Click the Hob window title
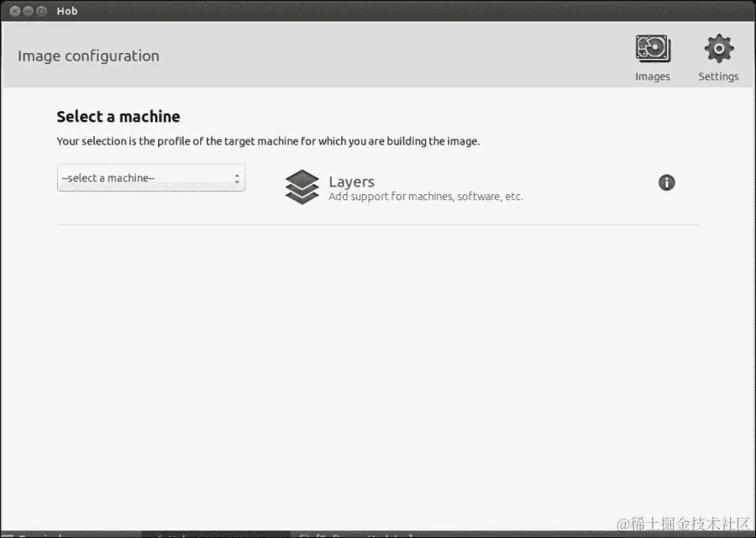Image resolution: width=756 pixels, height=538 pixels. 67,11
